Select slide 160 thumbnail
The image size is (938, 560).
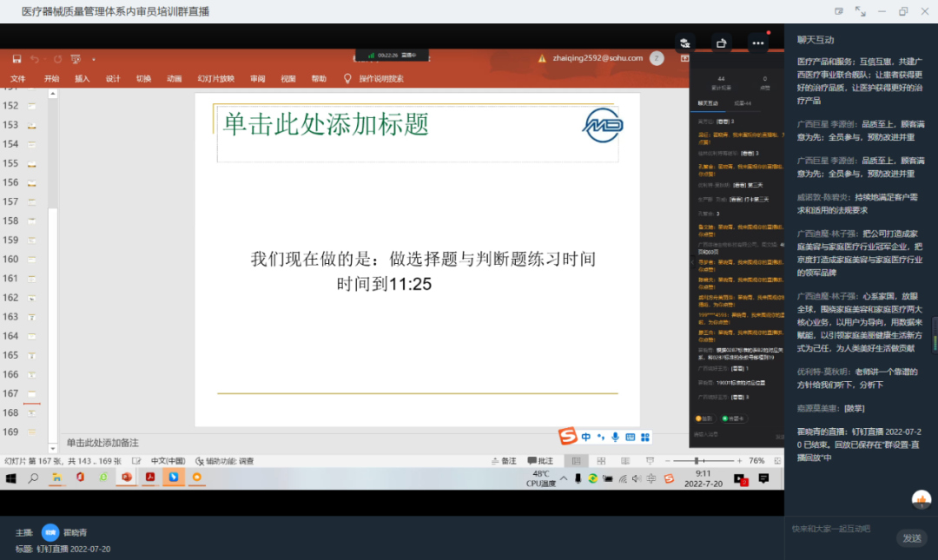pos(32,259)
